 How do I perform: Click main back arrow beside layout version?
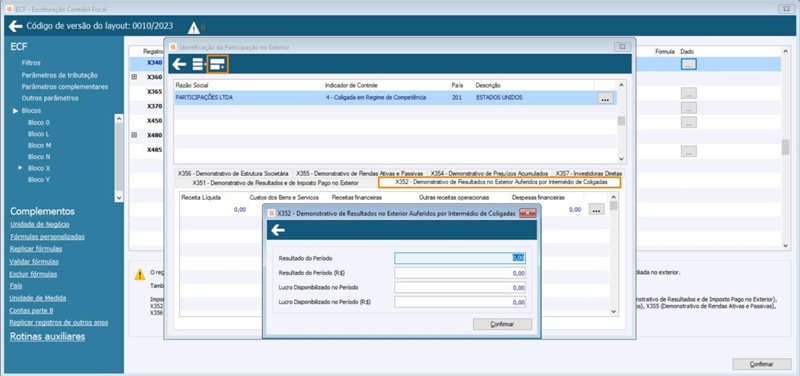(15, 26)
